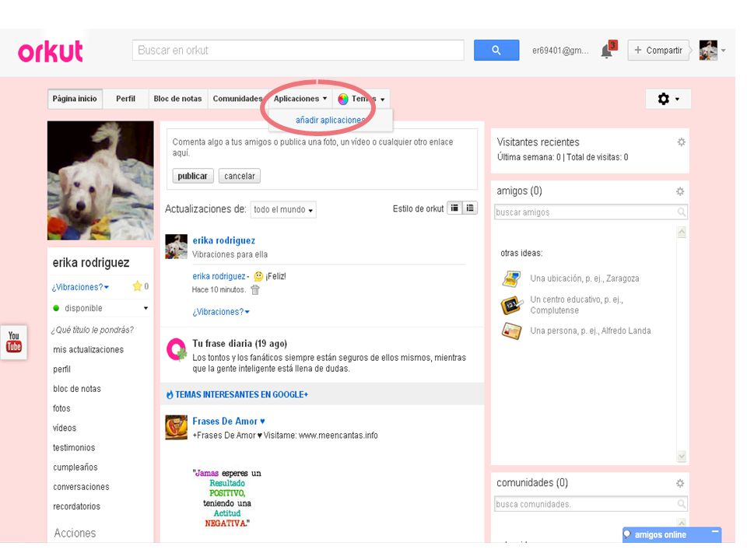Click the centro educativo chalkboard icon
Screen dimensions: 747x560
click(512, 305)
